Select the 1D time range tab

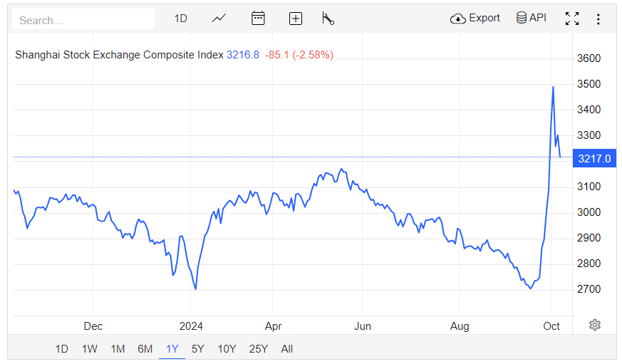tap(62, 348)
